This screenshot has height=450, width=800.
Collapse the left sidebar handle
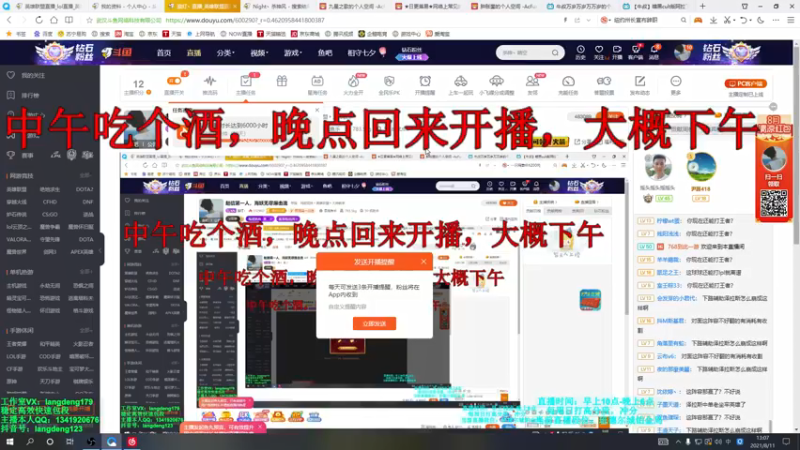[101, 249]
